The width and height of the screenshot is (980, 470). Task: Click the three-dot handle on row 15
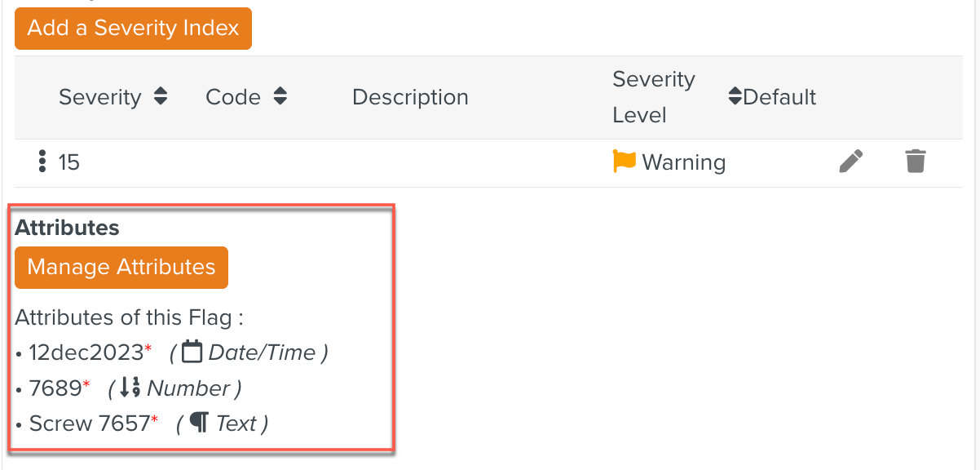point(42,162)
